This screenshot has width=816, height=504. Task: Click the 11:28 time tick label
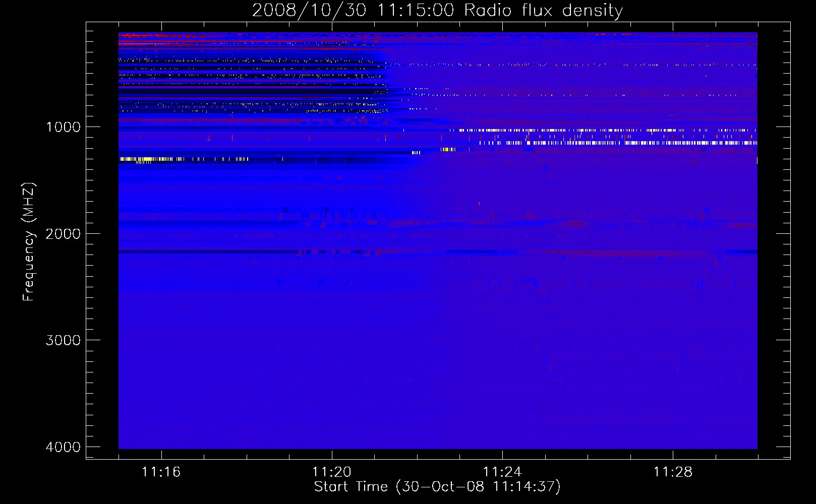(x=673, y=472)
